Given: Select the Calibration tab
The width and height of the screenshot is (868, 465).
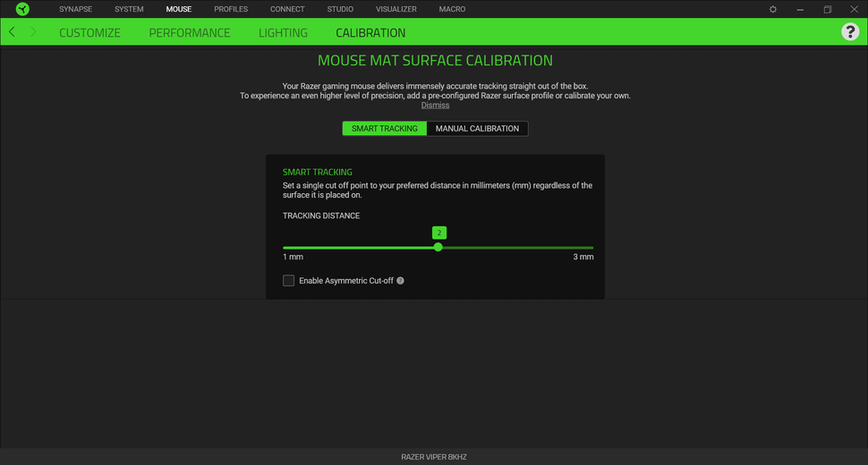Looking at the screenshot, I should (x=370, y=32).
